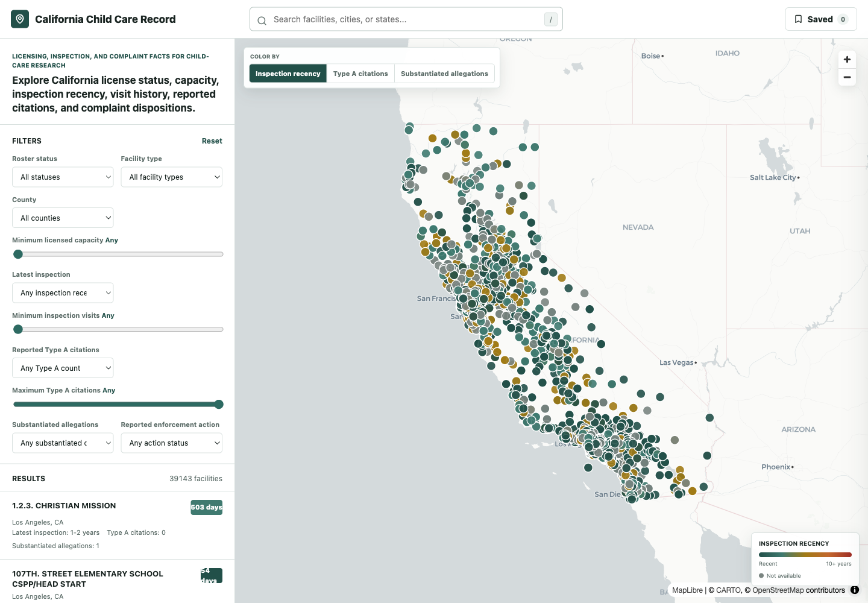The image size is (868, 603).
Task: Click the Not available legend dot
Action: tap(761, 576)
